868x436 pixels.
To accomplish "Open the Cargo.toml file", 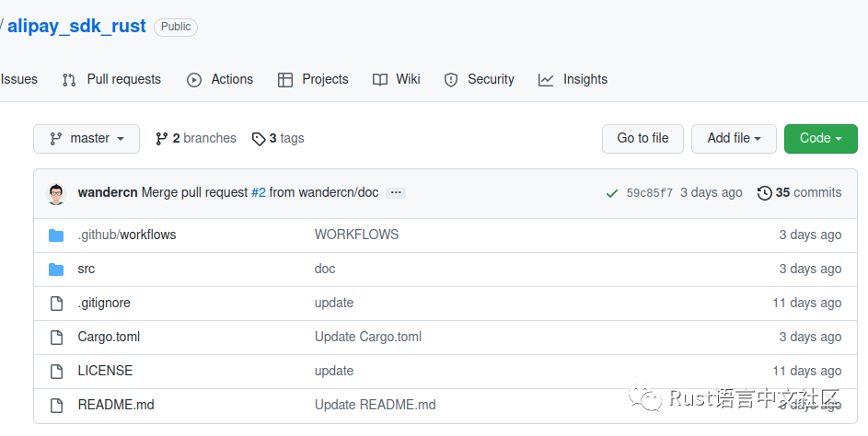I will tap(109, 337).
